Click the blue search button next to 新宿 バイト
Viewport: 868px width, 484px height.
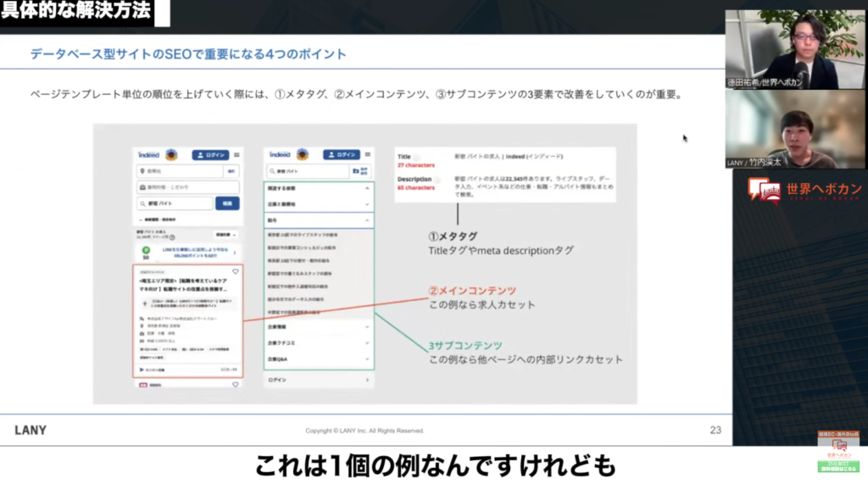(x=227, y=203)
